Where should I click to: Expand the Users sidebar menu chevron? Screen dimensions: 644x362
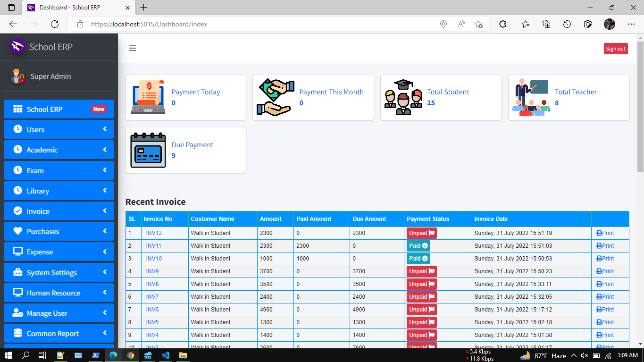pos(105,129)
